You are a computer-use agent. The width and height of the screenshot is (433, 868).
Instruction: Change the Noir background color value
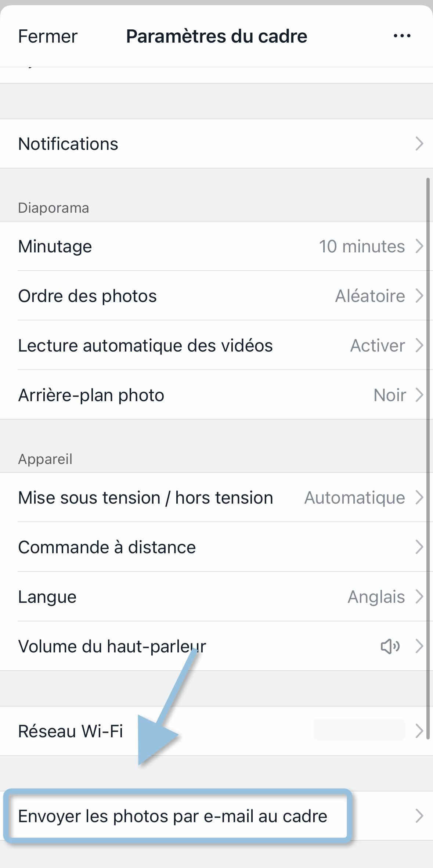coord(390,395)
